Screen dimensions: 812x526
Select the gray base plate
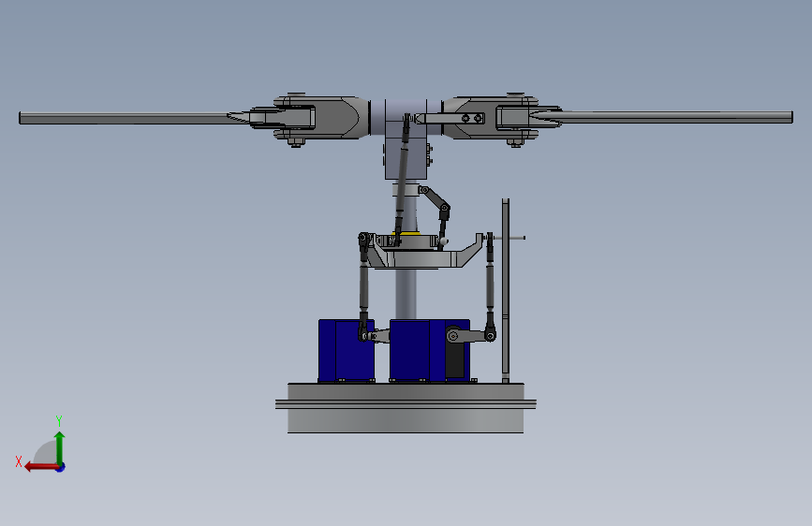406,408
